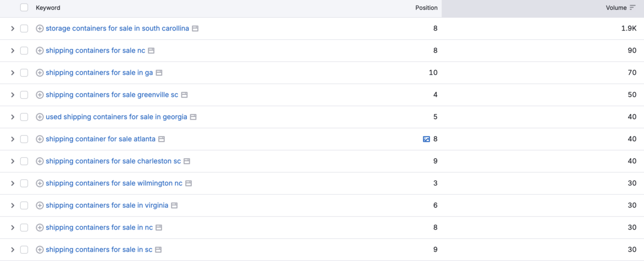Click plus icon for sale in sc keyword
Screen dimensions: 644x261
click(40, 250)
